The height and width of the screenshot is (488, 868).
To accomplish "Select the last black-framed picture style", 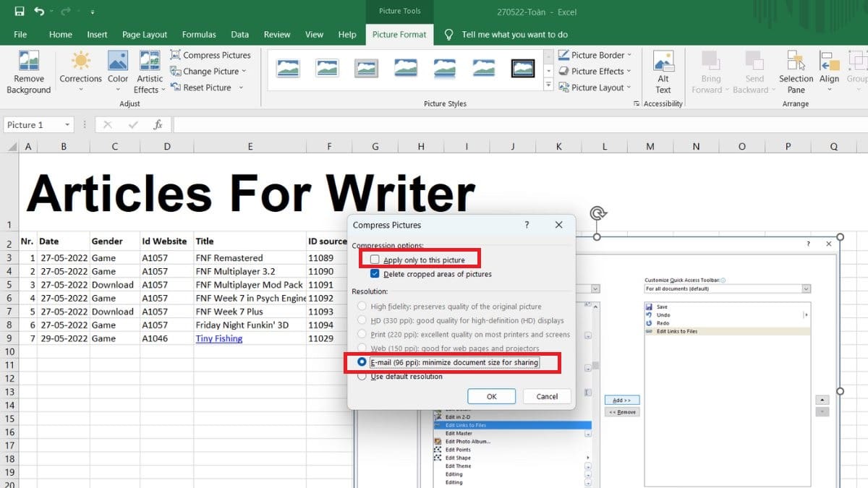I will (522, 69).
